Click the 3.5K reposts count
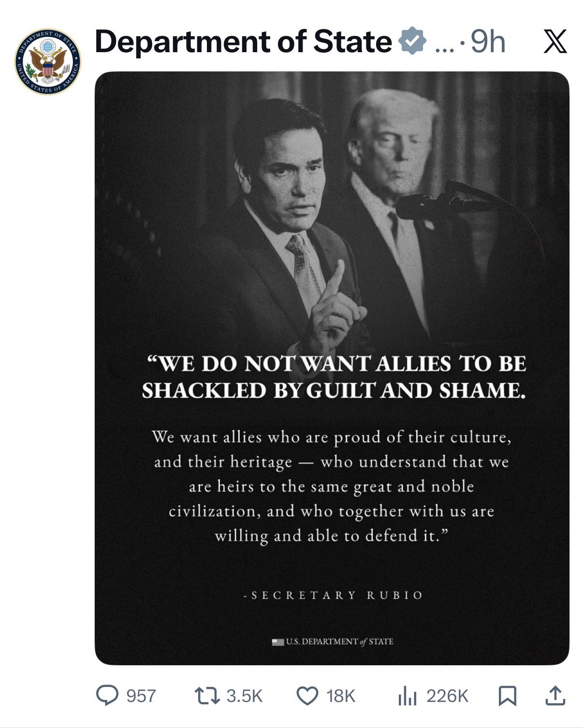Viewport: 583px width, 728px height. coord(244,696)
